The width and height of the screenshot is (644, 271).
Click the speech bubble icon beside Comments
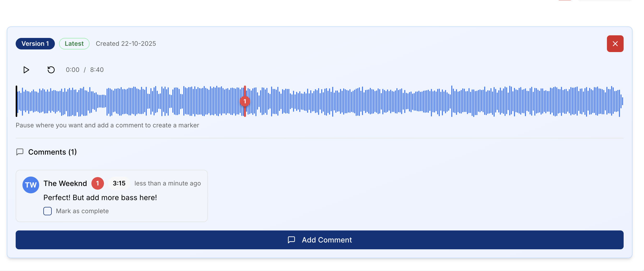pyautogui.click(x=20, y=152)
